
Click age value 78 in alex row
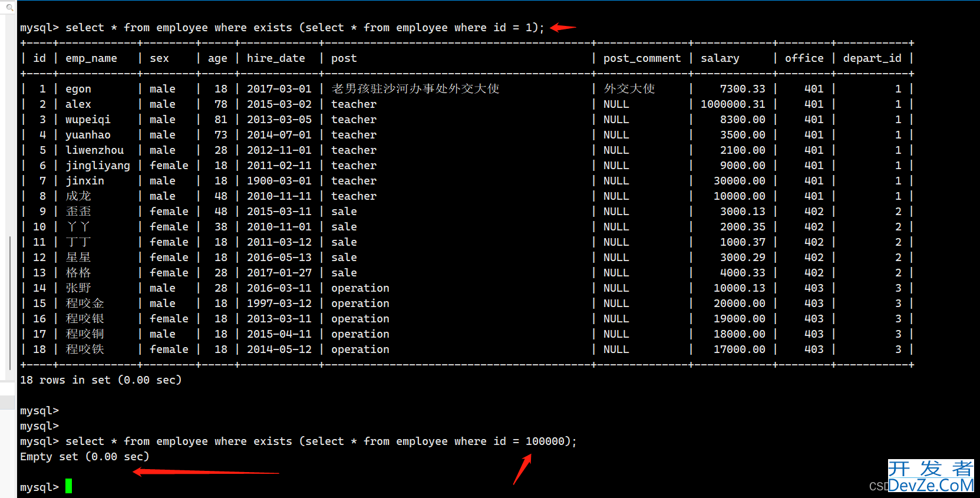pyautogui.click(x=221, y=104)
